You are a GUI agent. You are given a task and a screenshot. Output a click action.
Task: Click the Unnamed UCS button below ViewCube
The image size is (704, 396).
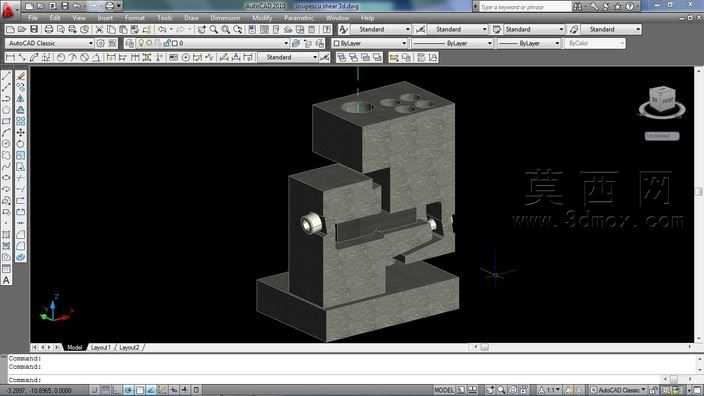pos(662,136)
